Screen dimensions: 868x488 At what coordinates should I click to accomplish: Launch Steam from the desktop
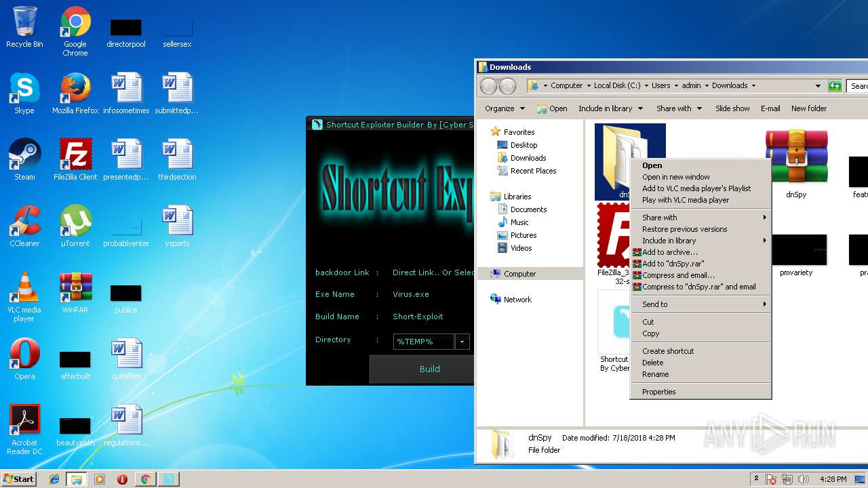pos(24,160)
